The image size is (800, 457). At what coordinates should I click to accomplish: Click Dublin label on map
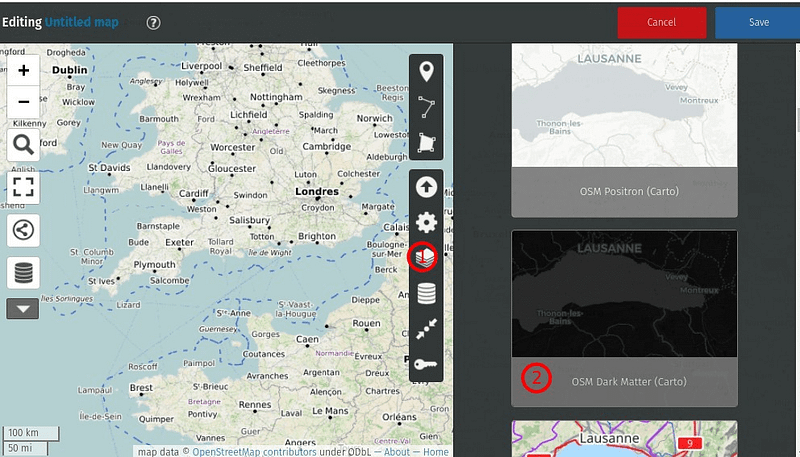[70, 70]
